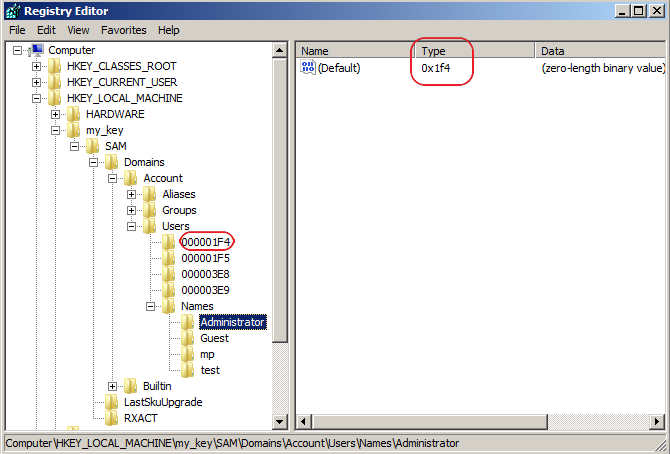670x454 pixels.
Task: Click the Builtin folder icon
Action: (x=131, y=386)
